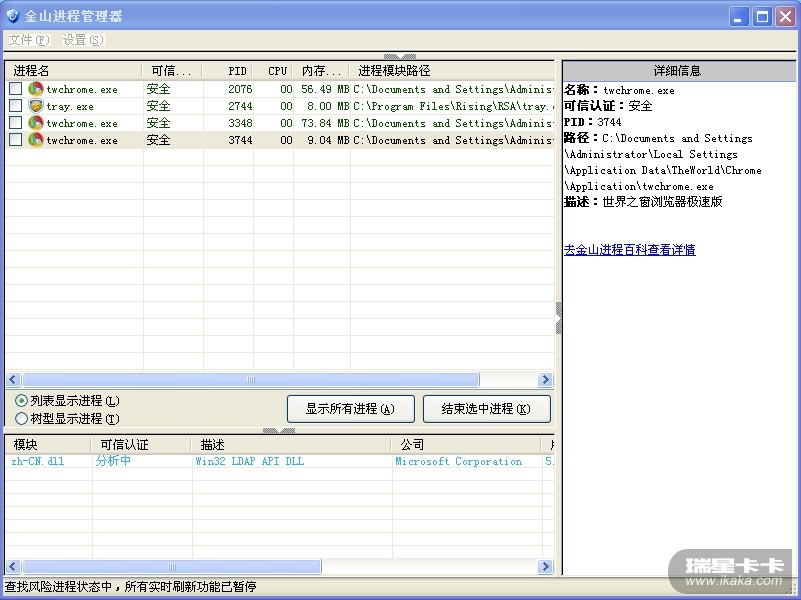Click the twchrome.exe icon for PID 2076
801x600 pixels.
pyautogui.click(x=35, y=89)
